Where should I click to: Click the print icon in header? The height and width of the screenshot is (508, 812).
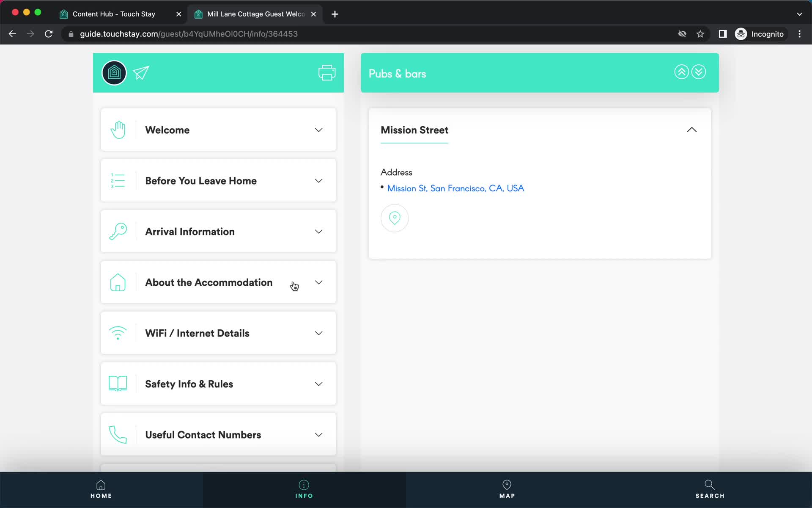pyautogui.click(x=326, y=72)
